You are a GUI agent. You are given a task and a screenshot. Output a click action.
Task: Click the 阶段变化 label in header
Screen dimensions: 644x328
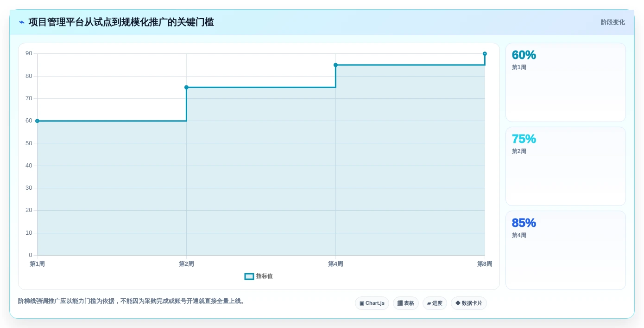click(612, 22)
